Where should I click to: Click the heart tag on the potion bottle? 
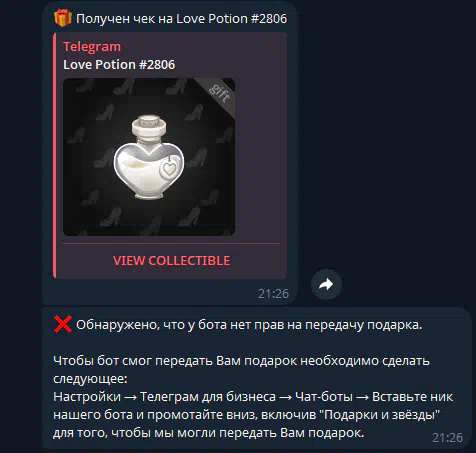click(169, 169)
